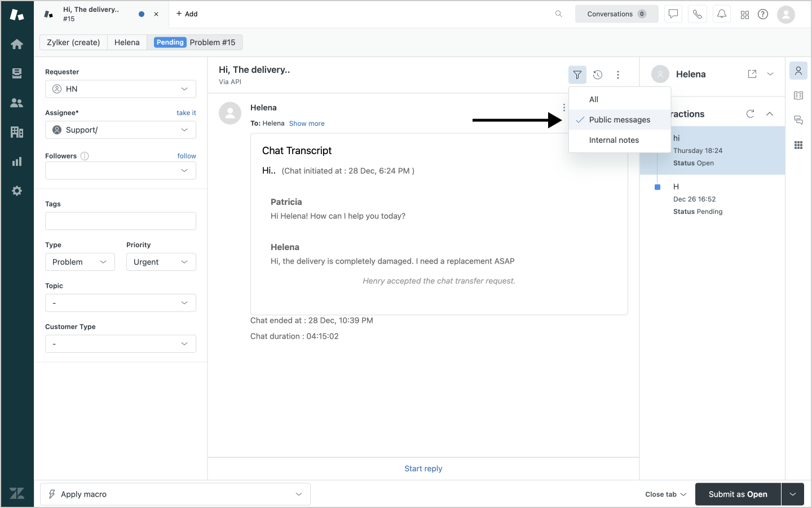Image resolution: width=812 pixels, height=508 pixels.
Task: Collapse the Interactions section
Action: (770, 114)
